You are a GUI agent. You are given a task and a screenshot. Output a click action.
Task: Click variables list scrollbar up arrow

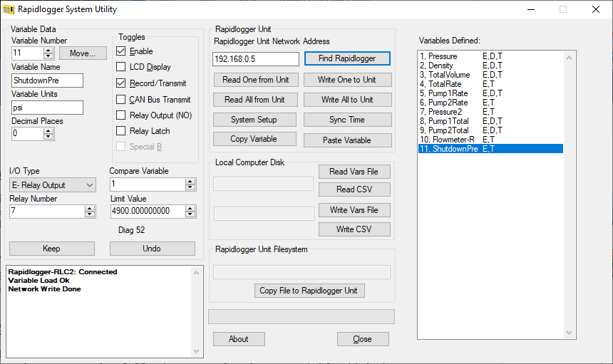(570, 58)
